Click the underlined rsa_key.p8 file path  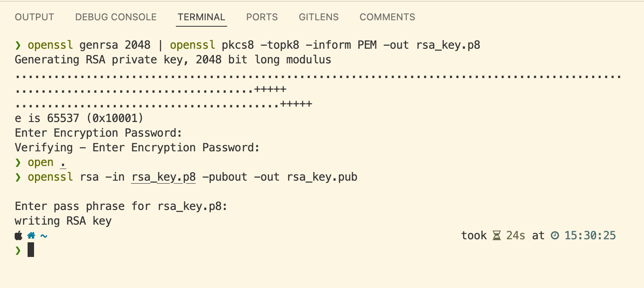[x=164, y=177]
